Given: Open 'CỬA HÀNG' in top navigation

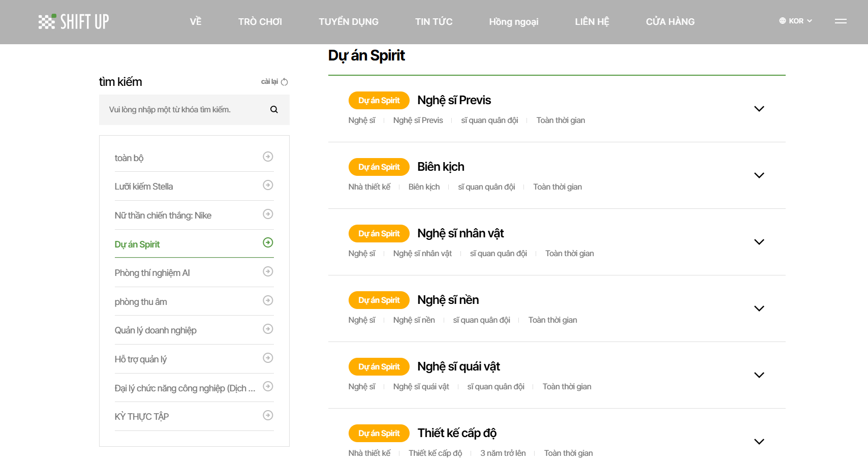Looking at the screenshot, I should (x=670, y=22).
